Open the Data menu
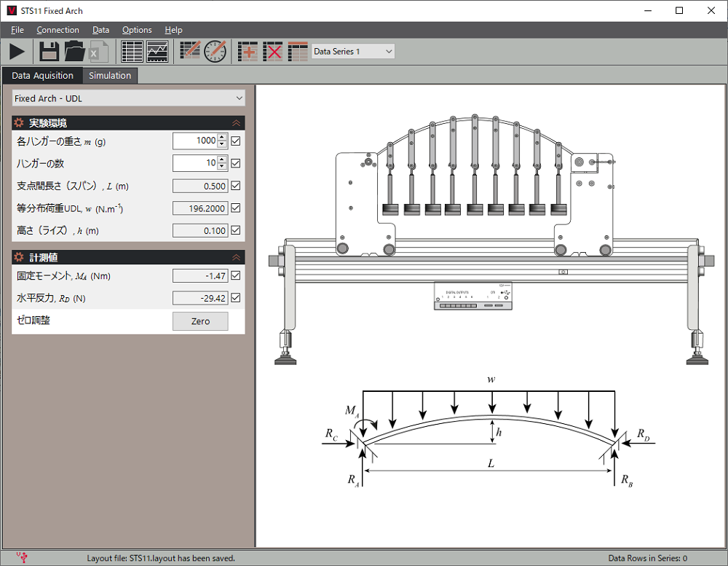 tap(100, 30)
